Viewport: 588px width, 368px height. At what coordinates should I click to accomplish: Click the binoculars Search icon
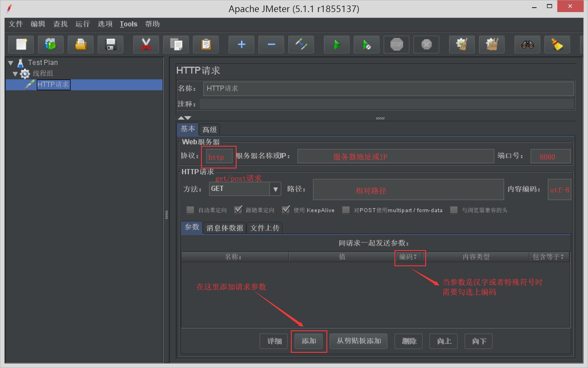click(x=527, y=45)
